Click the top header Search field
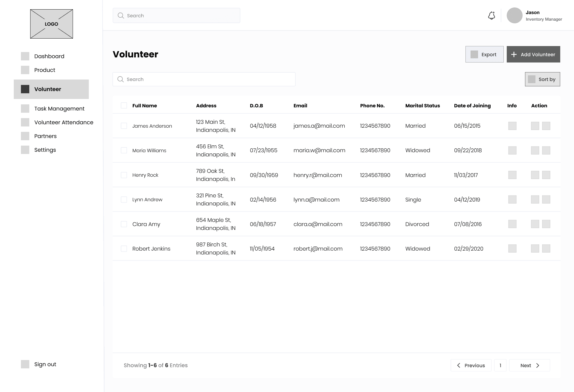 click(x=176, y=16)
